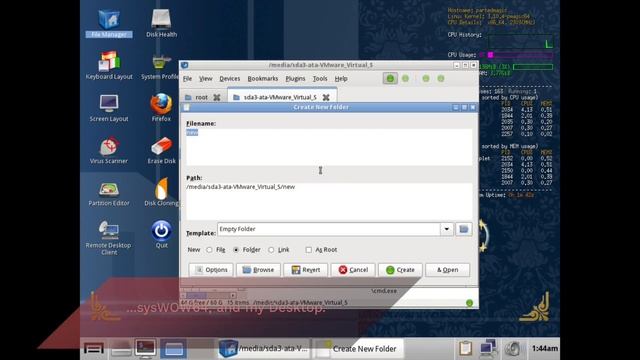The width and height of the screenshot is (640, 360).
Task: Click in the Filename text field
Action: (x=329, y=147)
